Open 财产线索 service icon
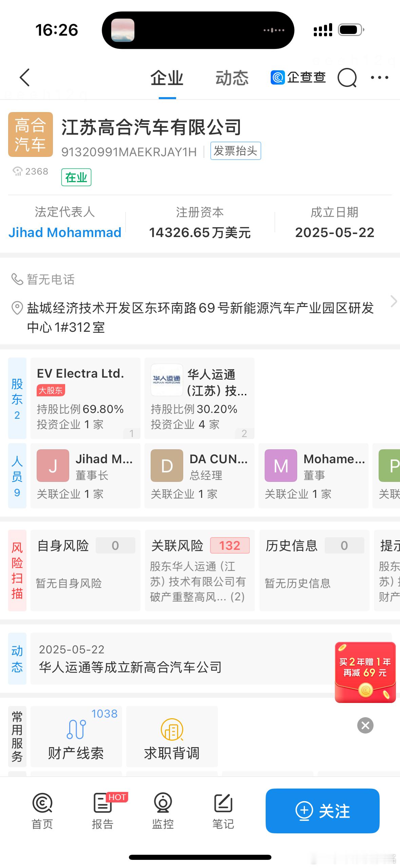This screenshot has width=400, height=868. point(76,737)
